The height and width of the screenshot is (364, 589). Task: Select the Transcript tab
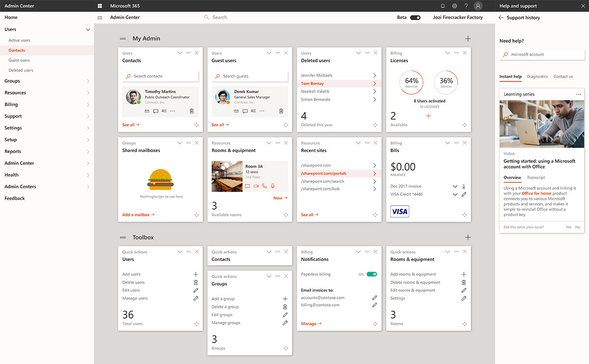click(535, 178)
